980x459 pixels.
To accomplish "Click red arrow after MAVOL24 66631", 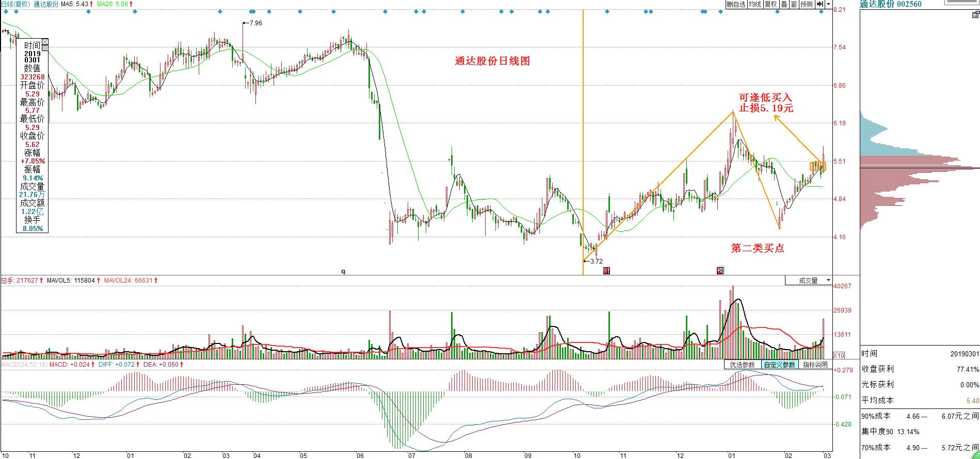I will click(x=156, y=281).
